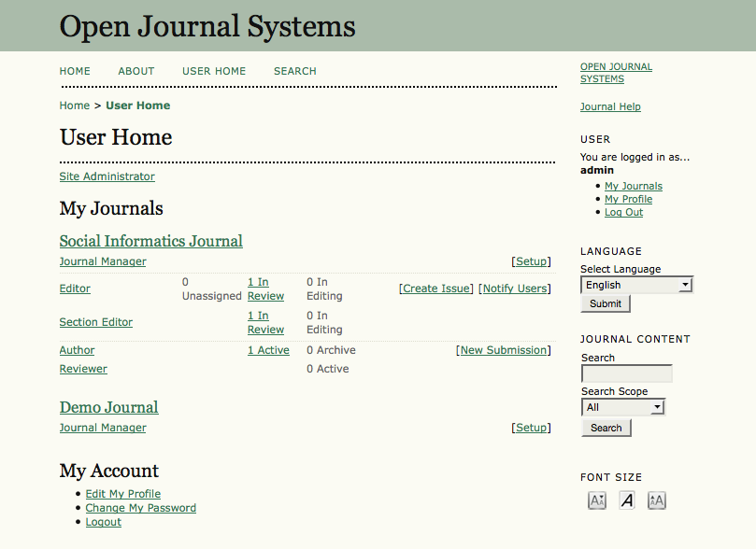Click the default font size icon
Viewport: 756px width, 549px height.
[x=626, y=500]
